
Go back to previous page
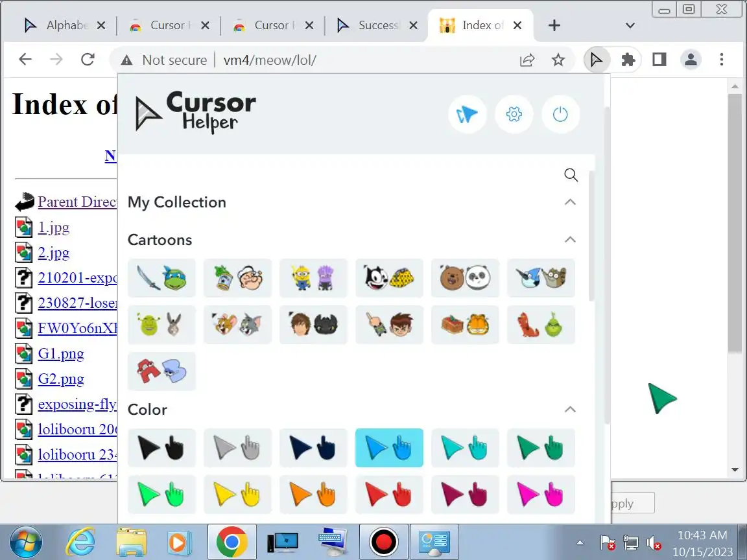point(25,60)
